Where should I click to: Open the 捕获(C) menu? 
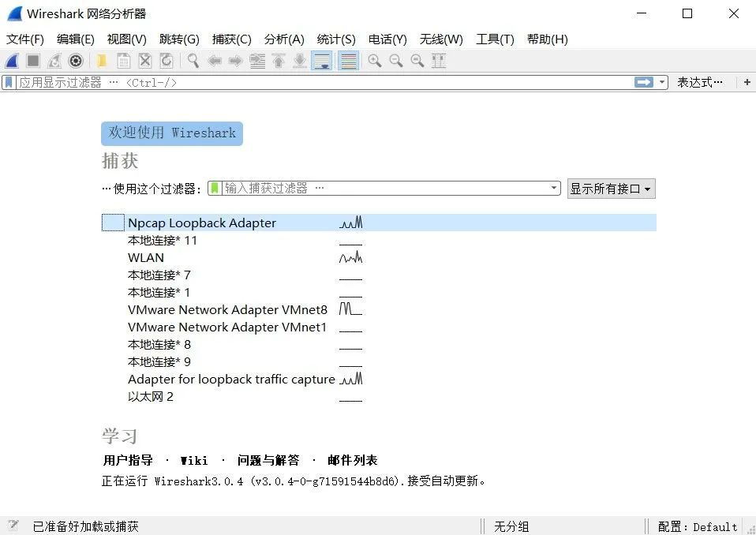(231, 39)
